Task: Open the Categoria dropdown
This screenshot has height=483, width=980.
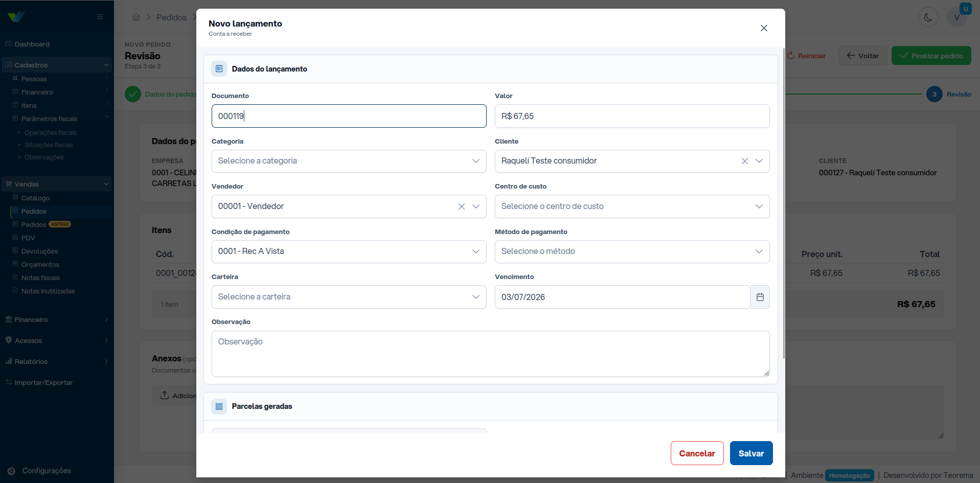Action: click(349, 161)
